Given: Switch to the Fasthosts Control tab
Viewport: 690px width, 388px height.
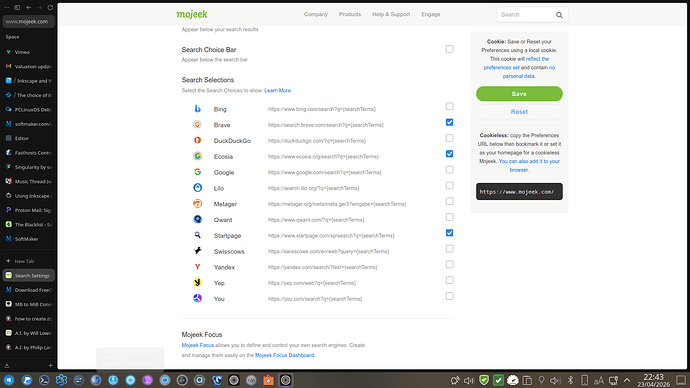Looking at the screenshot, I should tap(29, 153).
